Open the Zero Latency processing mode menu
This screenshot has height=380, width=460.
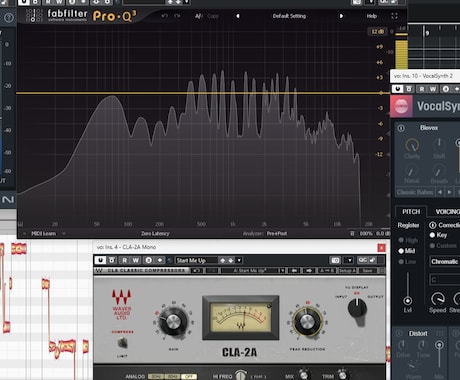click(155, 233)
